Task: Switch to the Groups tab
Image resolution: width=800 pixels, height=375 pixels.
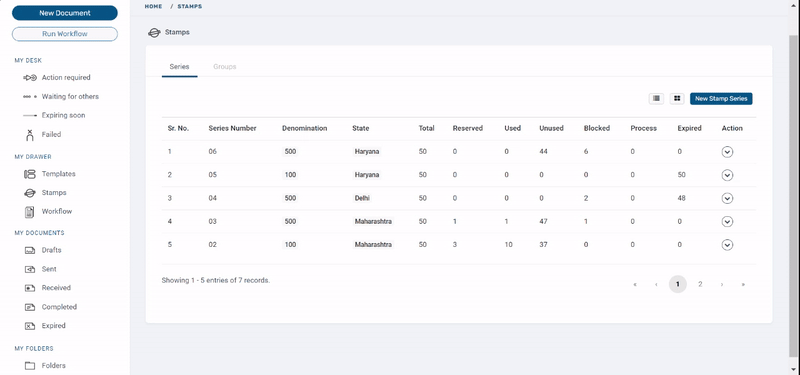Action: coord(224,67)
